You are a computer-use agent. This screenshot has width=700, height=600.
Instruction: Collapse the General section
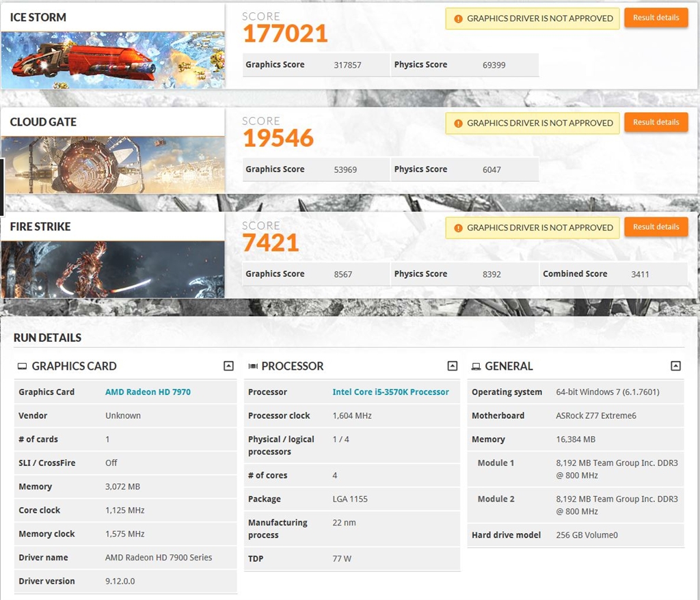[x=676, y=366]
